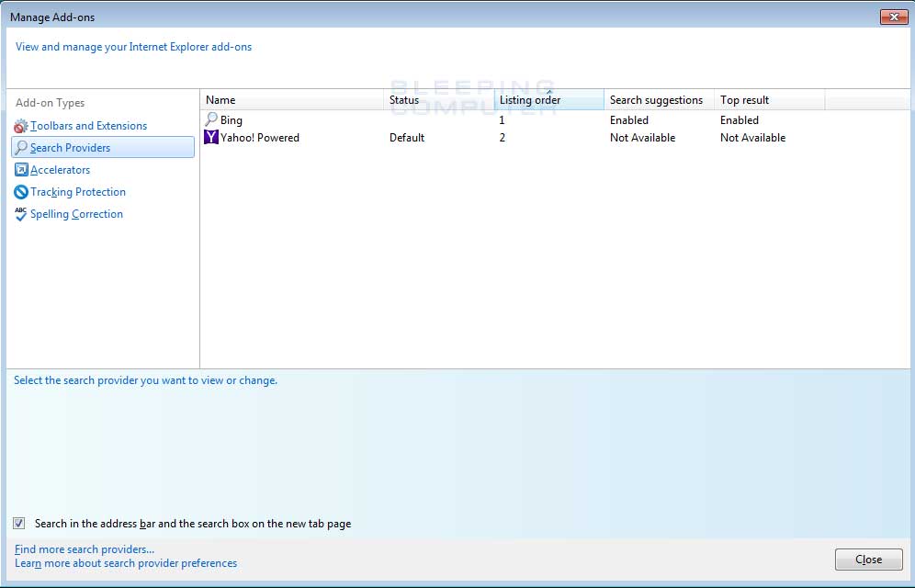Switch to Accelerators add-on type
The image size is (915, 588).
click(x=60, y=170)
